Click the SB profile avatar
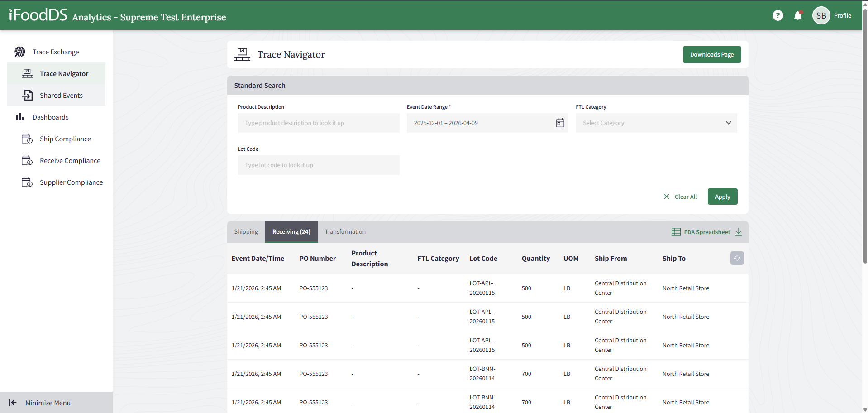The height and width of the screenshot is (413, 868). [821, 15]
